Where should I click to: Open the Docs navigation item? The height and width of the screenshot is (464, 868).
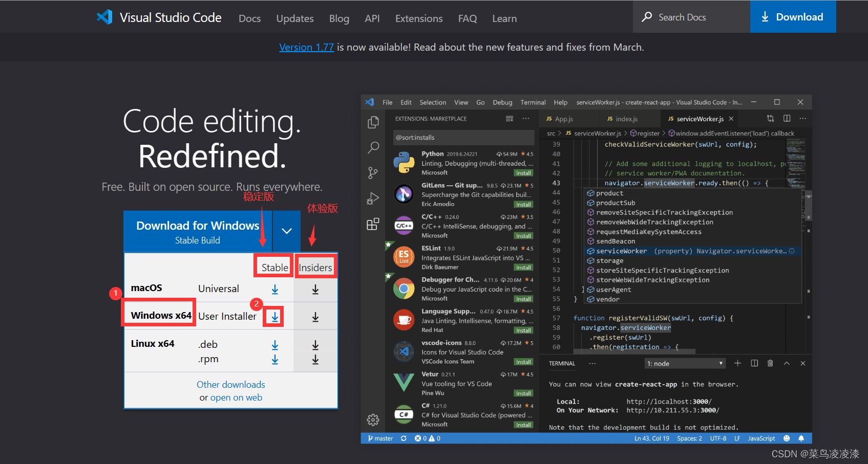(250, 18)
